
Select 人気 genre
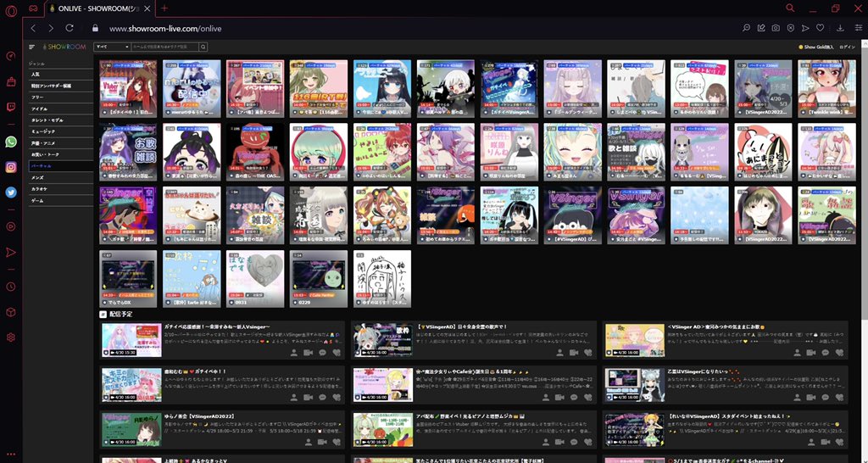click(x=61, y=75)
